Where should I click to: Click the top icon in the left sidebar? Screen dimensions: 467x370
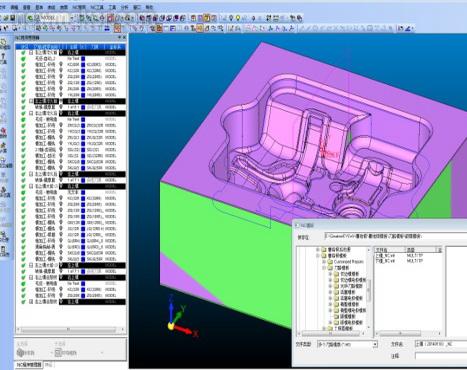pyautogui.click(x=3, y=42)
